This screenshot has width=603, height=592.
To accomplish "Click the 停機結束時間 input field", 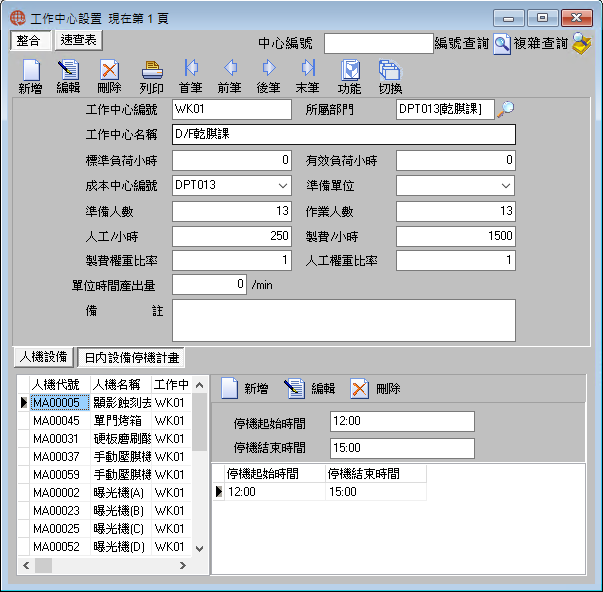I will click(402, 448).
